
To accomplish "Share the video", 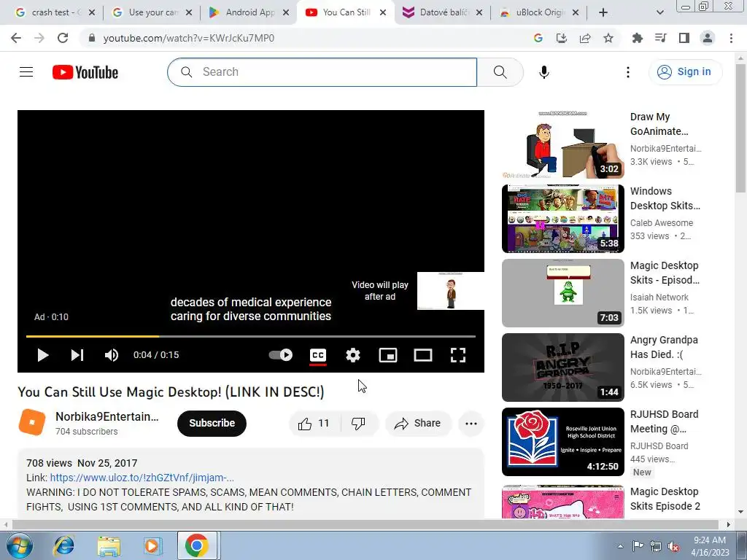I will click(418, 424).
